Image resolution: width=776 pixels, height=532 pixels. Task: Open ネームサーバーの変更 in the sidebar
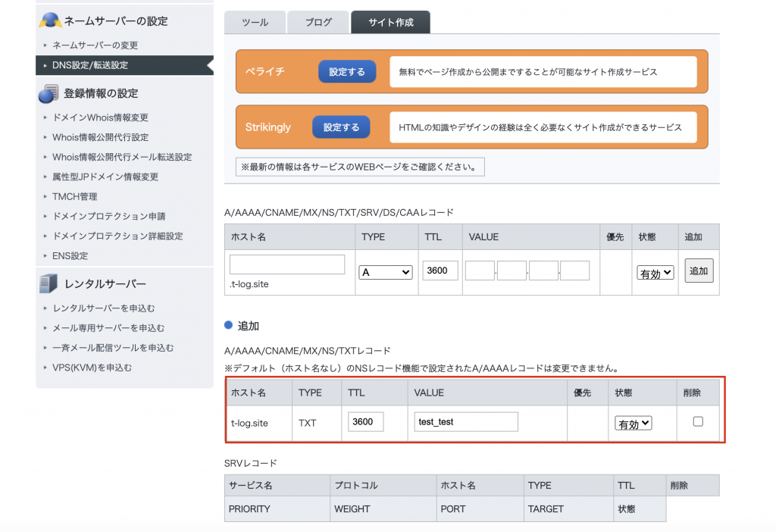pyautogui.click(x=95, y=45)
